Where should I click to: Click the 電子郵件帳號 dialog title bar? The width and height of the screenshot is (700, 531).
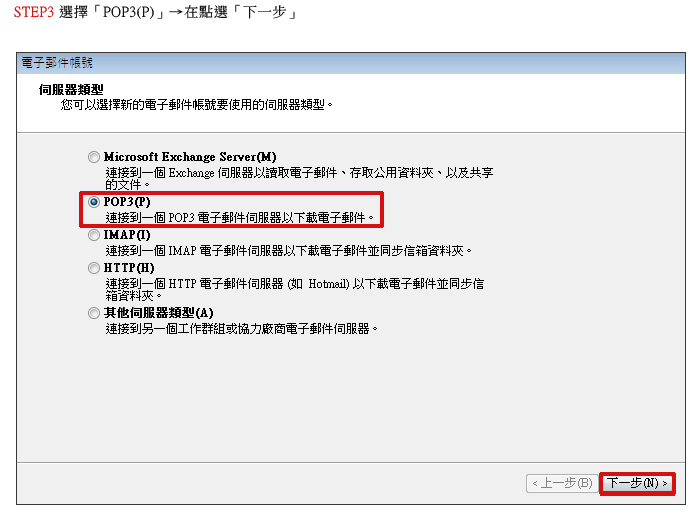351,63
